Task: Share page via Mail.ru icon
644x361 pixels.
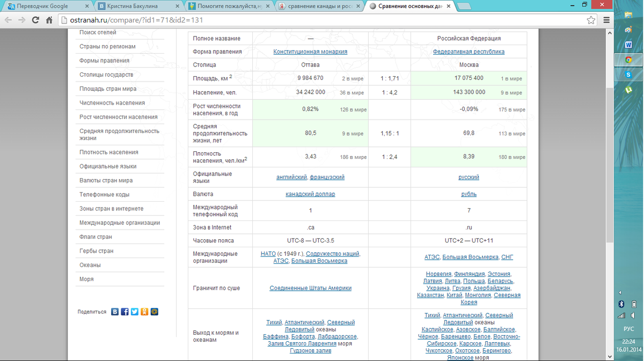Action: [155, 312]
